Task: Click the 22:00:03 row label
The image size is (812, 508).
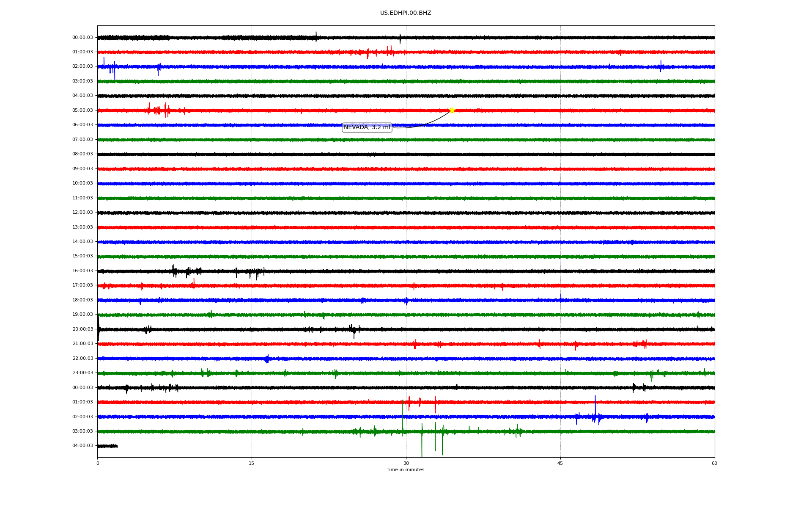Action: click(82, 359)
